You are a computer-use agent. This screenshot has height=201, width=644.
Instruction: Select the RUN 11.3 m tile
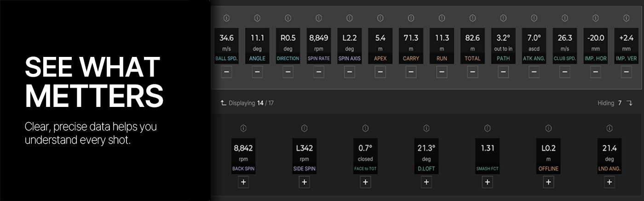(442, 46)
